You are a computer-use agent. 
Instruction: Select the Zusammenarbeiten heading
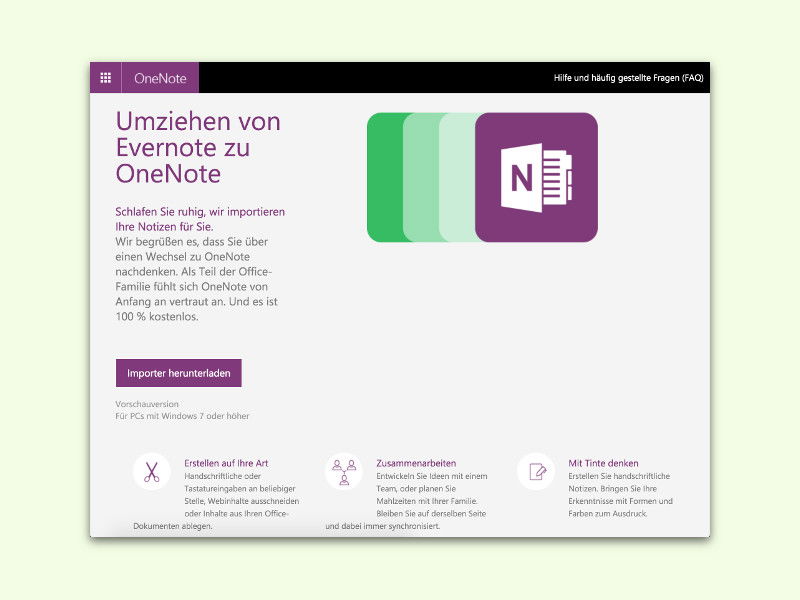[416, 463]
